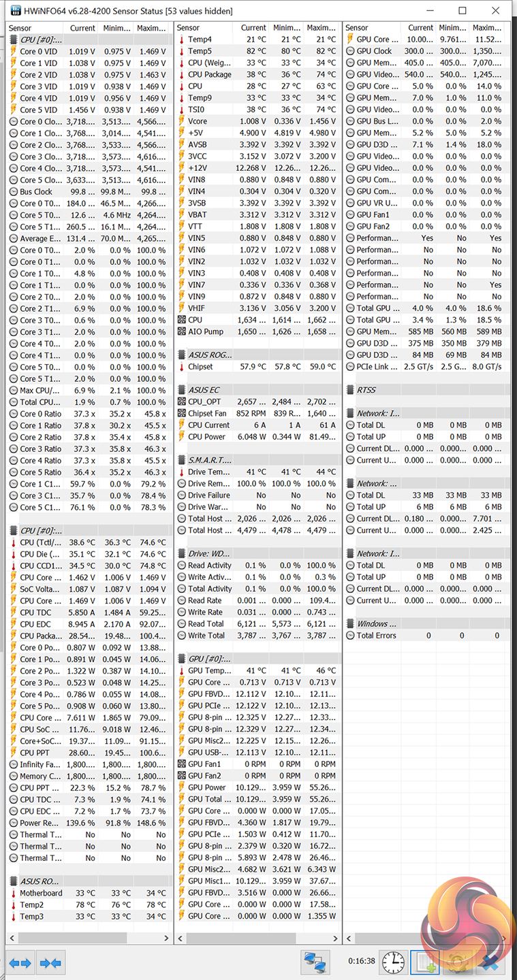Click the lightning icon beside SoC Volta row
517x980 pixels.
[14, 589]
